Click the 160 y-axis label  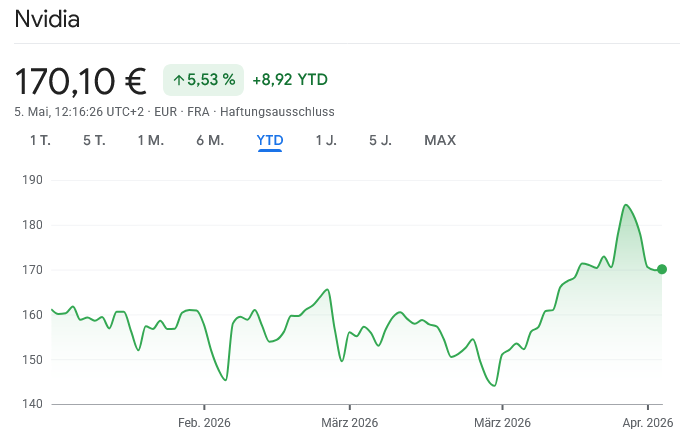pyautogui.click(x=33, y=315)
